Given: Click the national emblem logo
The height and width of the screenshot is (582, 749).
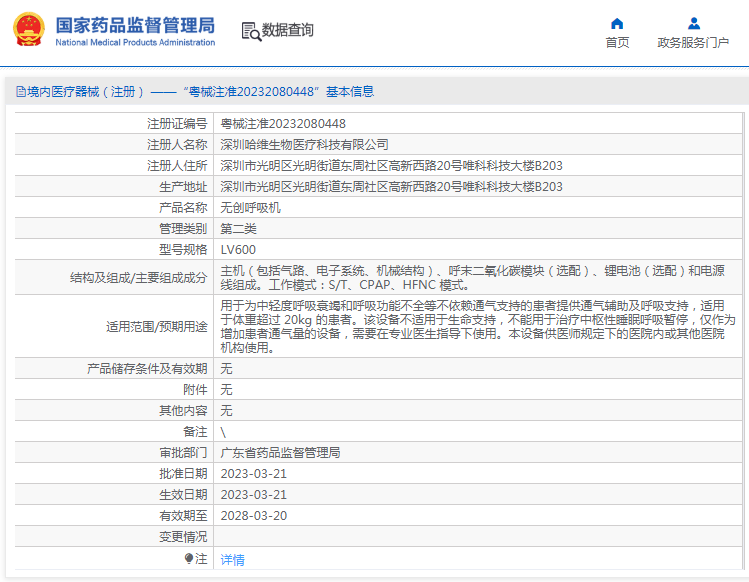Looking at the screenshot, I should pos(29,30).
